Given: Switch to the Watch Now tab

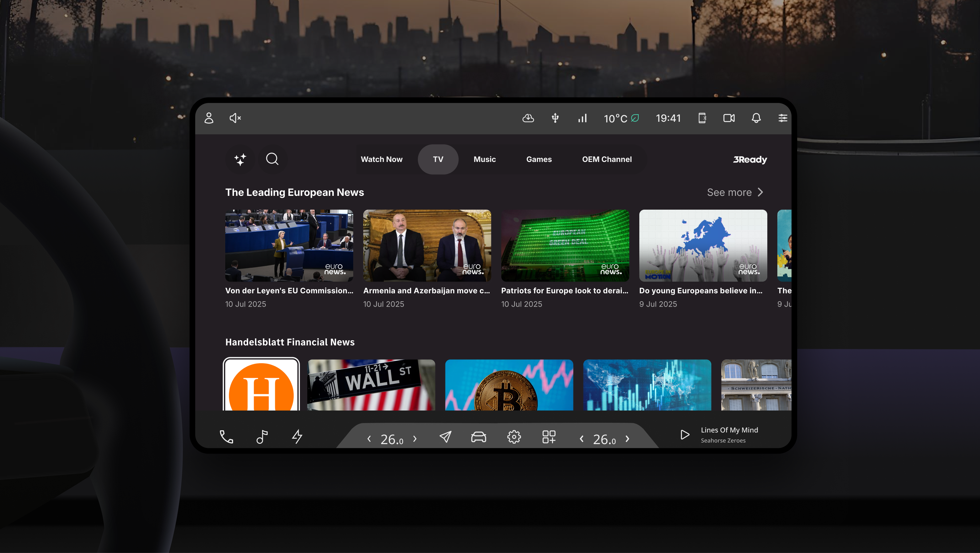Looking at the screenshot, I should [x=381, y=159].
